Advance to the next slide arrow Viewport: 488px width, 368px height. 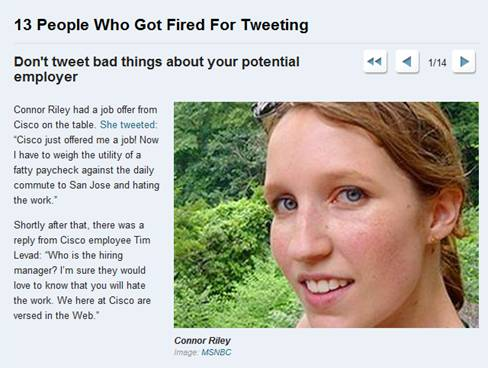tap(464, 62)
